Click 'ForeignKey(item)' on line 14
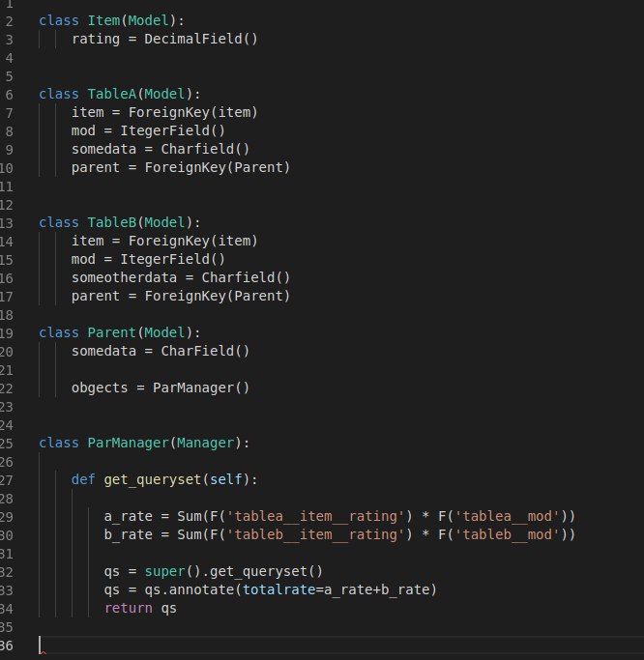Screen dimensions: 644x660 coord(192,241)
